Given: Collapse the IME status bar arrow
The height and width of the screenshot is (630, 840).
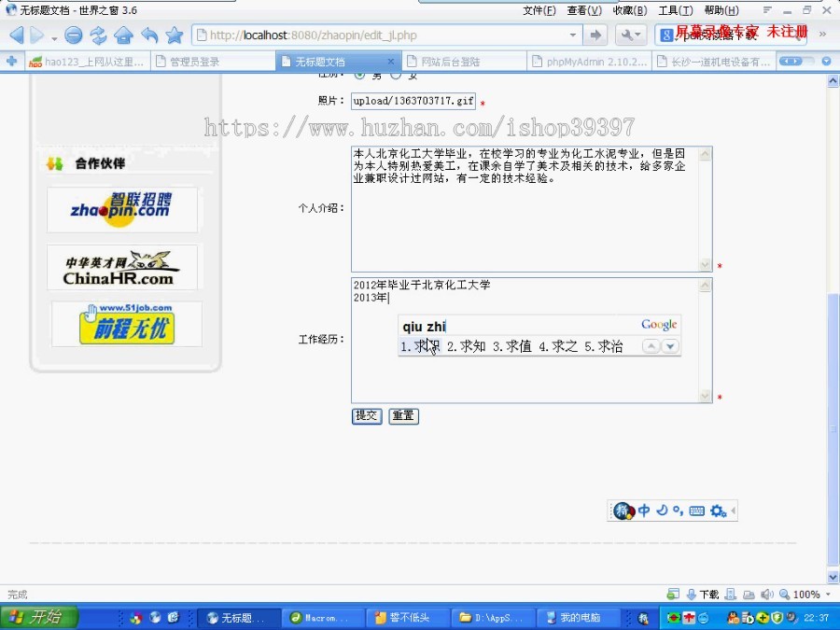Looking at the screenshot, I should 733,511.
